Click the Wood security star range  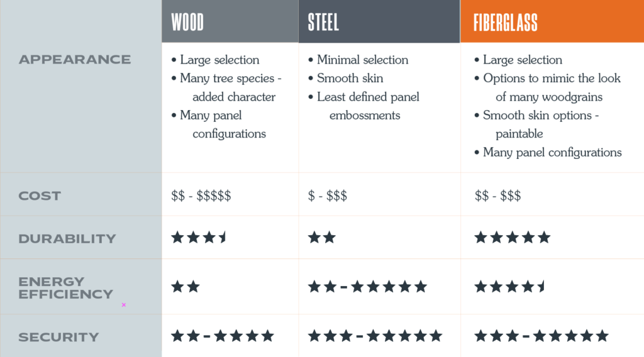pos(223,336)
